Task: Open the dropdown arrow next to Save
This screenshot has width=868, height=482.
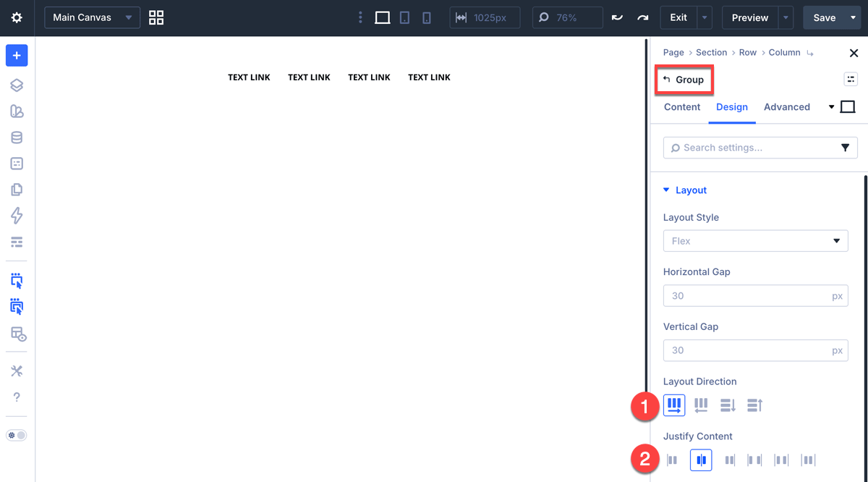Action: [854, 17]
